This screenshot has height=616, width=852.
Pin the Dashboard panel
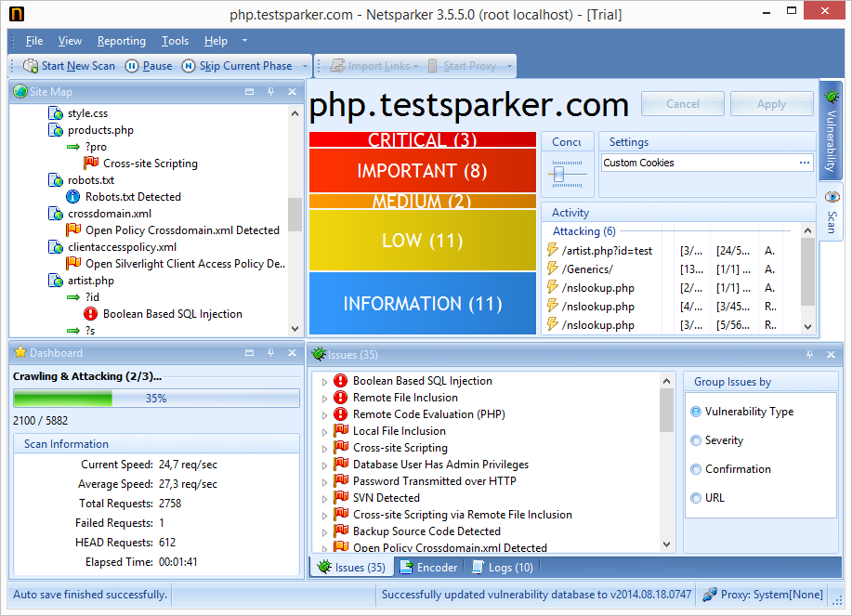[x=270, y=353]
